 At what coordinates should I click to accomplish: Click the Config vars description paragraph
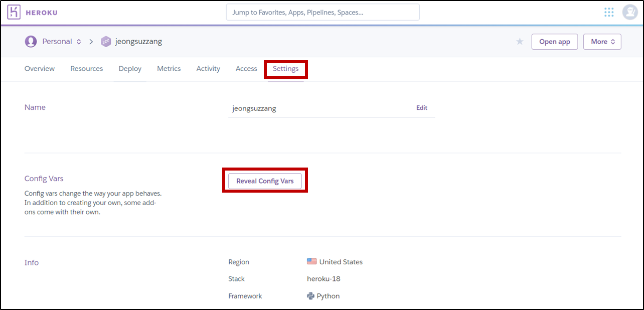[x=93, y=203]
